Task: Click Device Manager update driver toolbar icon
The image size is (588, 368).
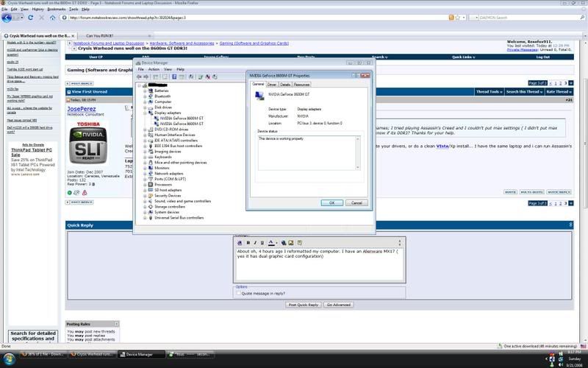Action: click(x=201, y=77)
